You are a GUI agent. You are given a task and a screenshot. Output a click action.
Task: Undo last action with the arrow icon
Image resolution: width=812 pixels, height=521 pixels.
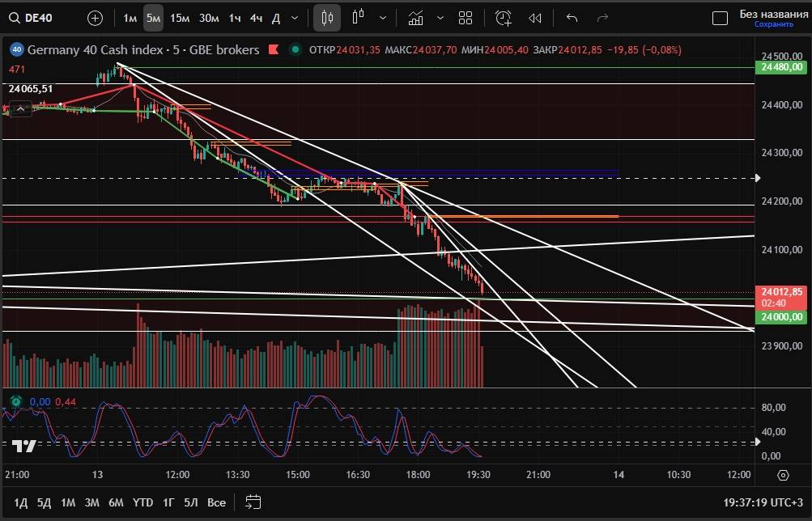click(x=572, y=18)
